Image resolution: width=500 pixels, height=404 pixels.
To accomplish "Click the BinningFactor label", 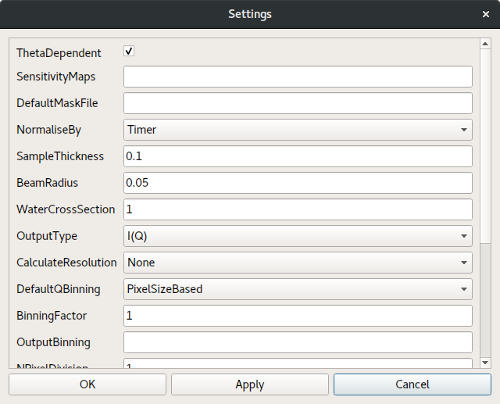I will 52,316.
